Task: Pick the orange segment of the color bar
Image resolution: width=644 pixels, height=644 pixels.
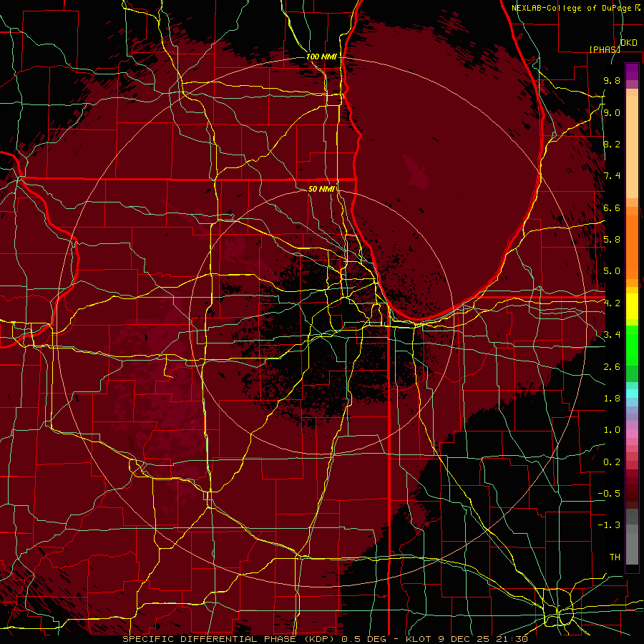Action: coord(632,246)
